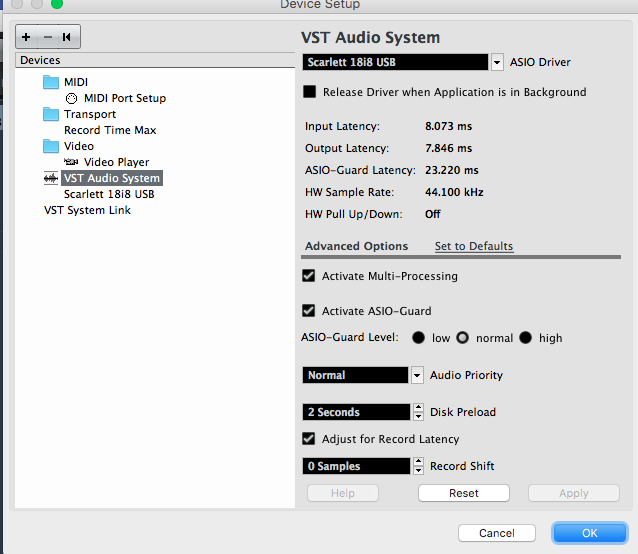The width and height of the screenshot is (638, 554).
Task: Select Video in the Devices tree
Action: coord(79,146)
